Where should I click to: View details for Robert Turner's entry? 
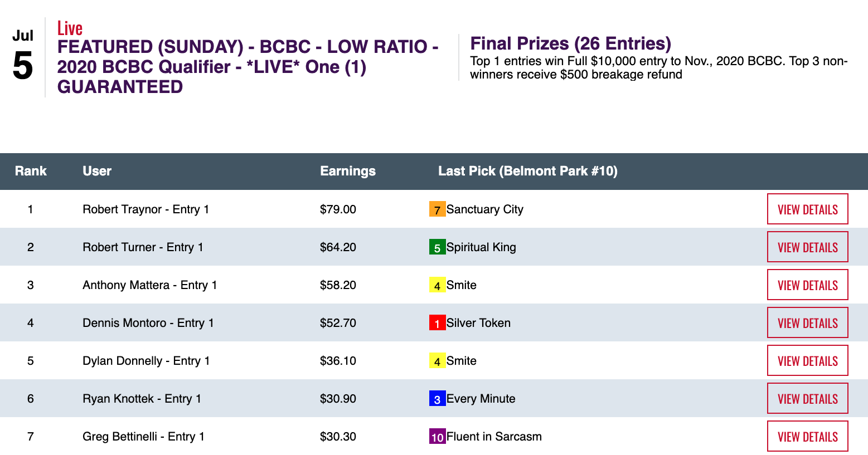click(807, 247)
